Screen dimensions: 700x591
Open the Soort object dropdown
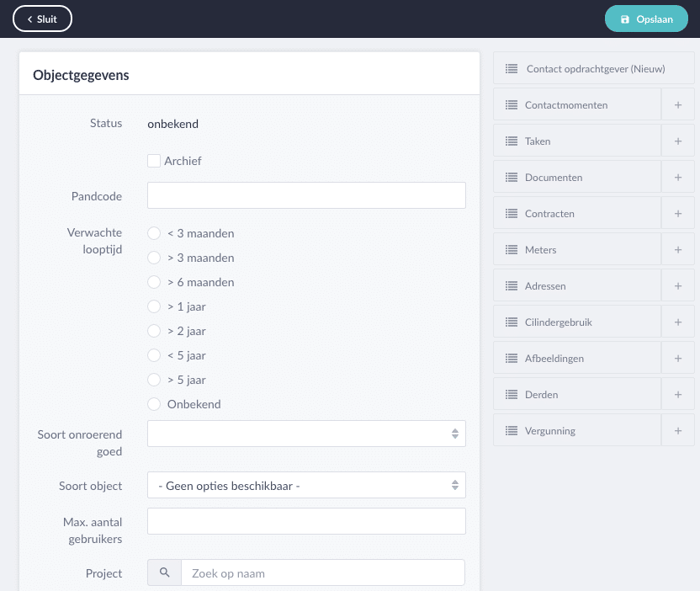click(x=306, y=485)
